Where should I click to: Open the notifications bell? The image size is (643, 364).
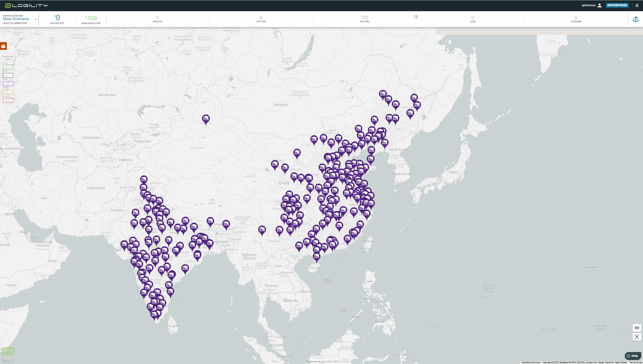tap(637, 5)
